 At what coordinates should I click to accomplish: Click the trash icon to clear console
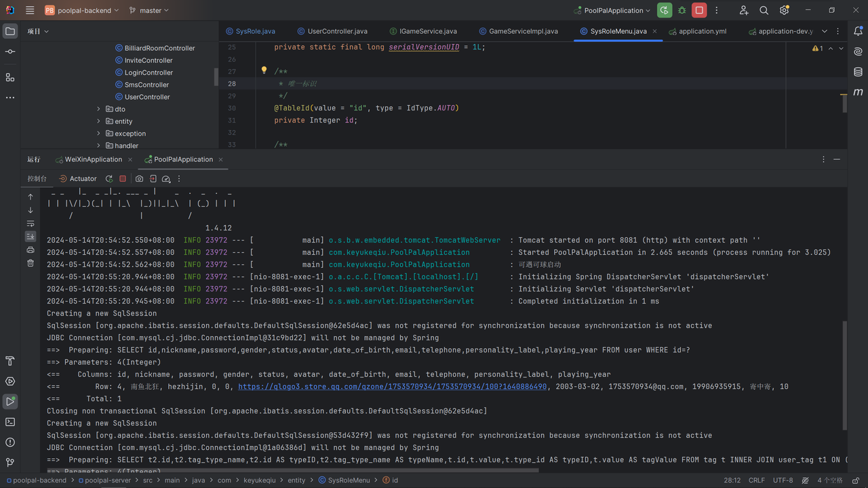(x=31, y=263)
